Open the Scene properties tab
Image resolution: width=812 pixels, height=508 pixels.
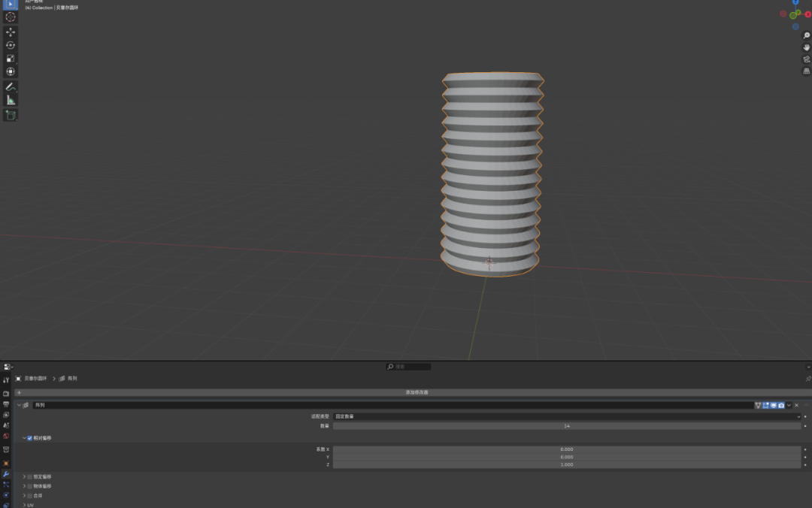click(x=6, y=425)
